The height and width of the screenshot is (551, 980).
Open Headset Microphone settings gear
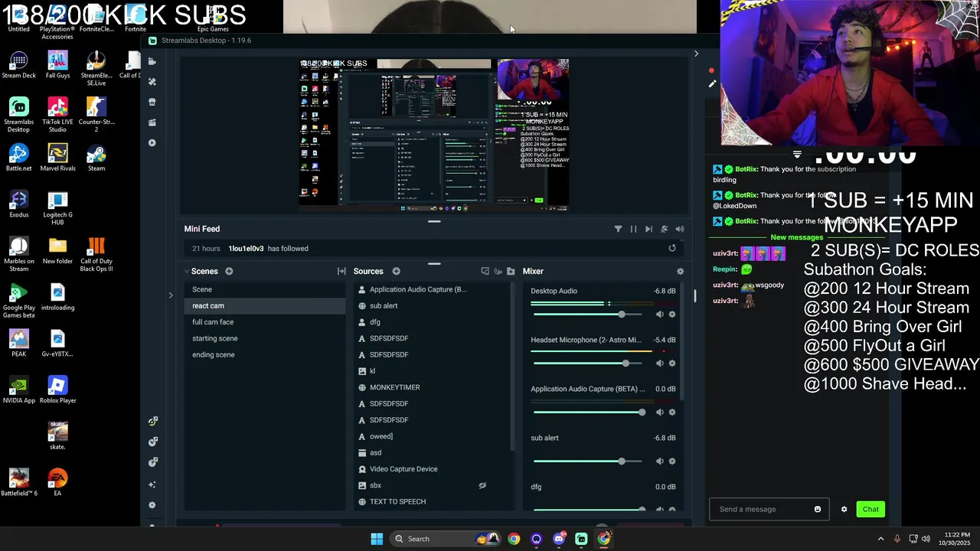(672, 364)
